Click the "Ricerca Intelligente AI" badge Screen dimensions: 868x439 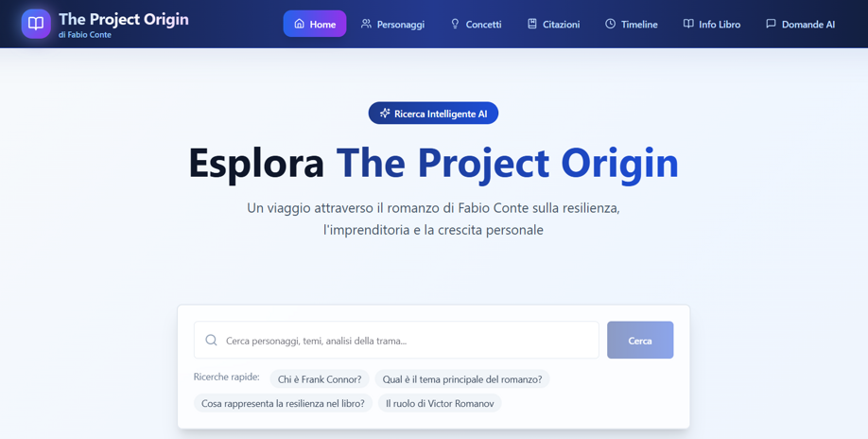coord(433,114)
